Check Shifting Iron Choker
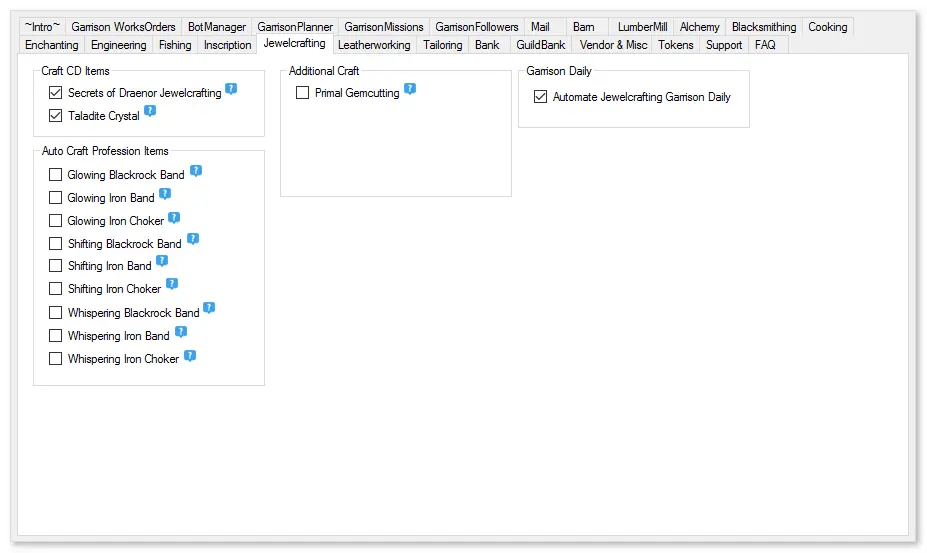 [x=56, y=289]
